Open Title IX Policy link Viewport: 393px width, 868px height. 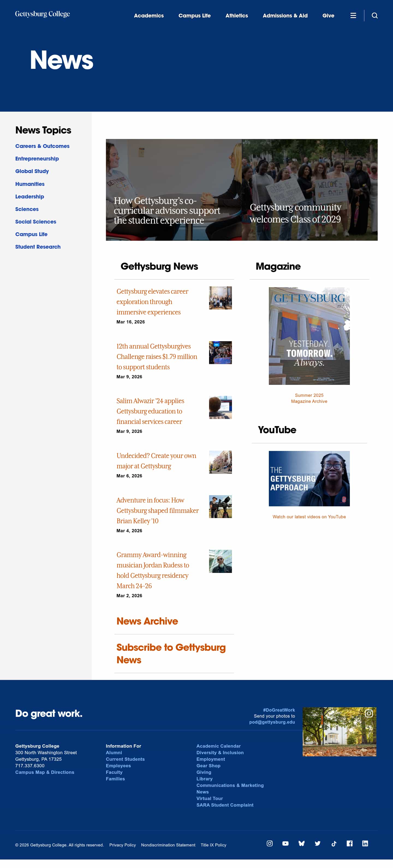[x=213, y=845]
